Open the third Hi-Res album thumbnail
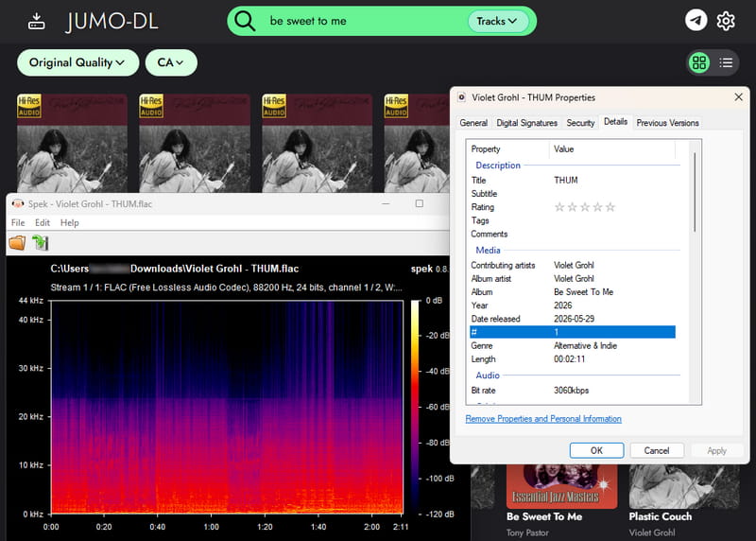 (x=318, y=143)
